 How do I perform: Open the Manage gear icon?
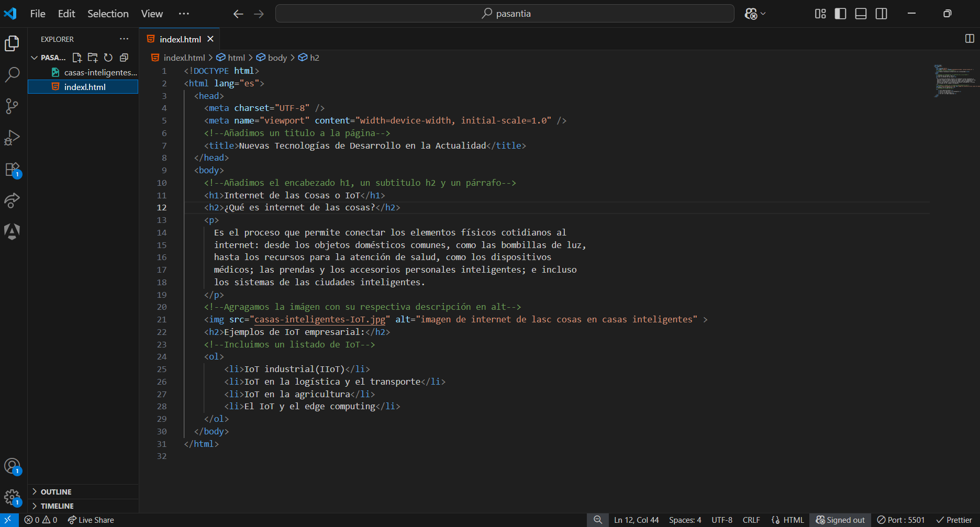point(12,498)
